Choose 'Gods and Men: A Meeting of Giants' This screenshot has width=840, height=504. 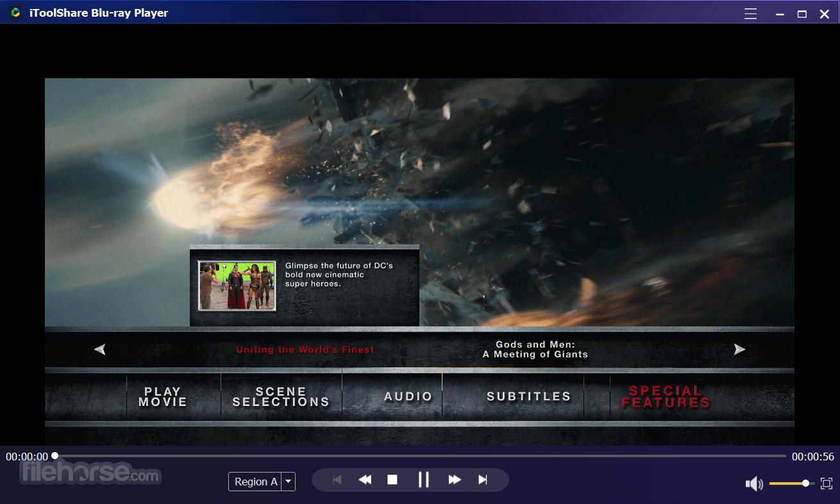(535, 349)
